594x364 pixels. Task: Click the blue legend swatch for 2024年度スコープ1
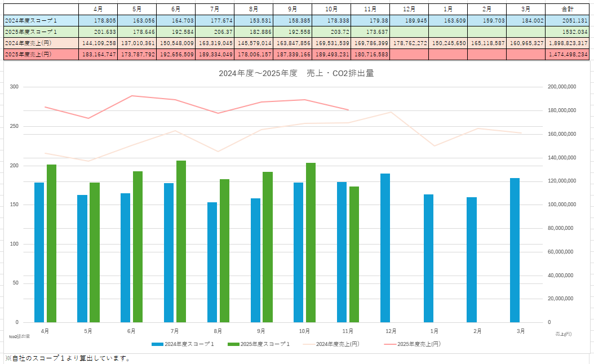(x=157, y=344)
